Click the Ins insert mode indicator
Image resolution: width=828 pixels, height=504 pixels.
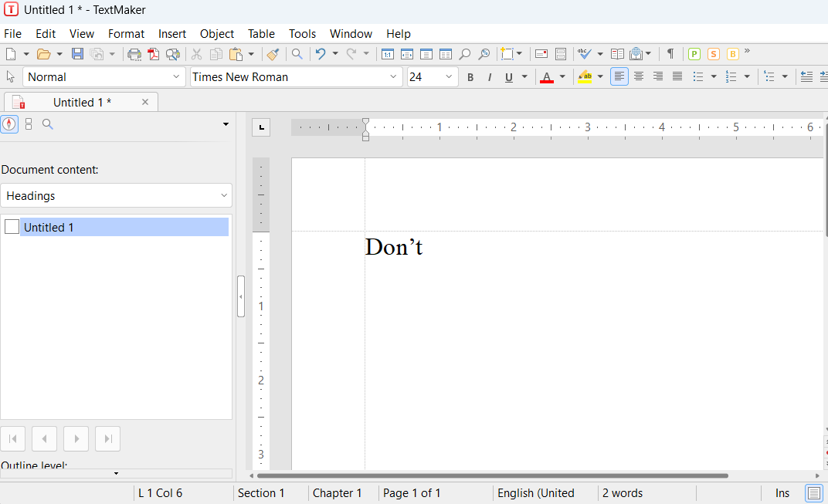pos(782,493)
